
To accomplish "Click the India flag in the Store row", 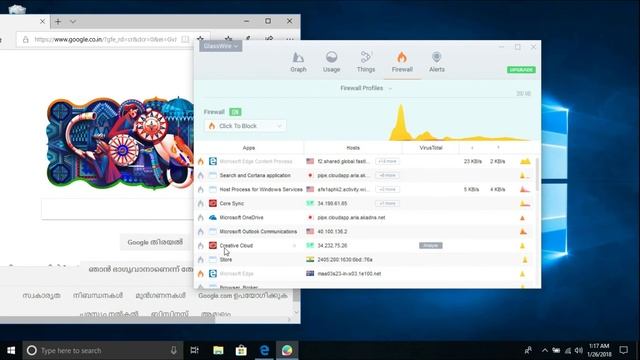I will tap(310, 260).
